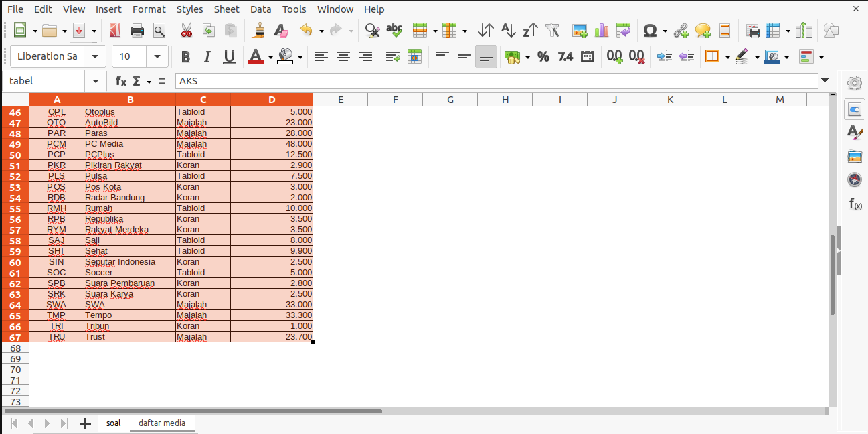
Task: Open the Name Box dropdown arrow
Action: point(96,81)
